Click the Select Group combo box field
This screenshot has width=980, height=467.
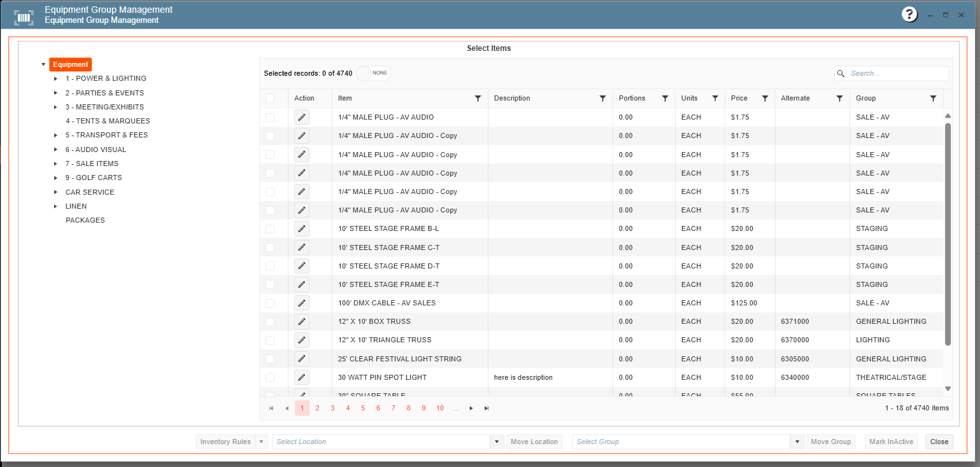pos(681,442)
